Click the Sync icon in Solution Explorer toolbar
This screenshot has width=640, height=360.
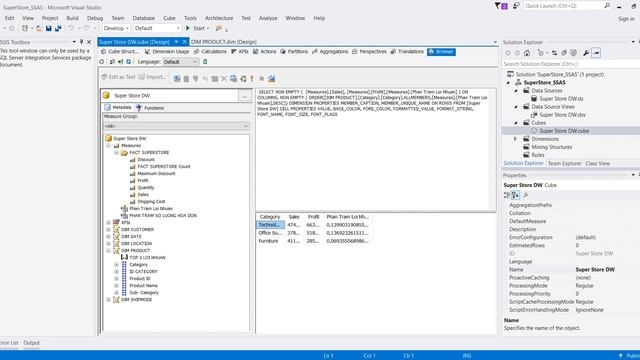554,53
